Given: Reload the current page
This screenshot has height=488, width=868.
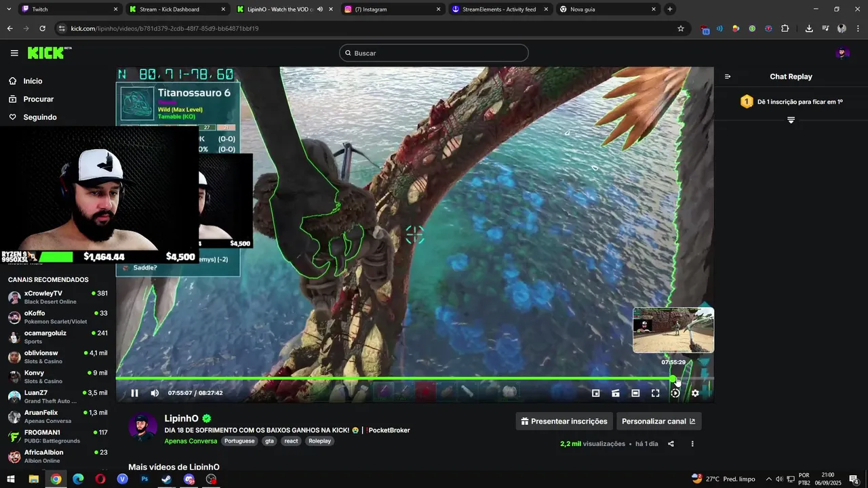Looking at the screenshot, I should (42, 28).
